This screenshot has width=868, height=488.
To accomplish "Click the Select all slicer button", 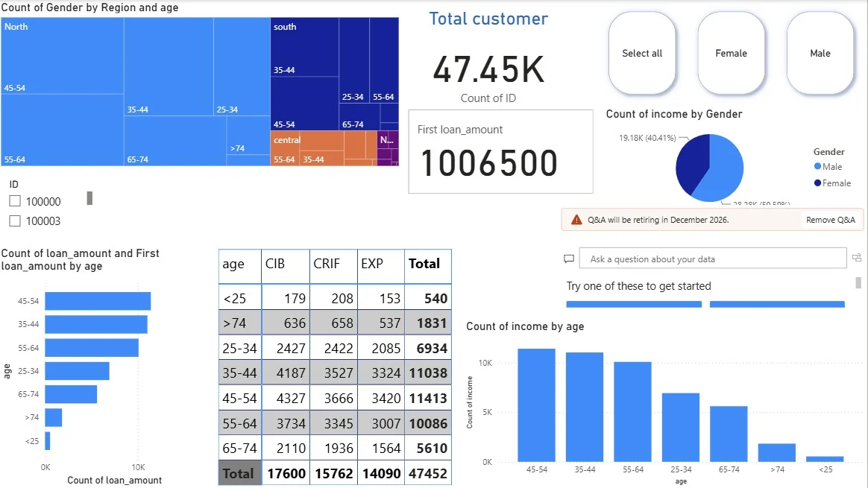I will (x=642, y=53).
